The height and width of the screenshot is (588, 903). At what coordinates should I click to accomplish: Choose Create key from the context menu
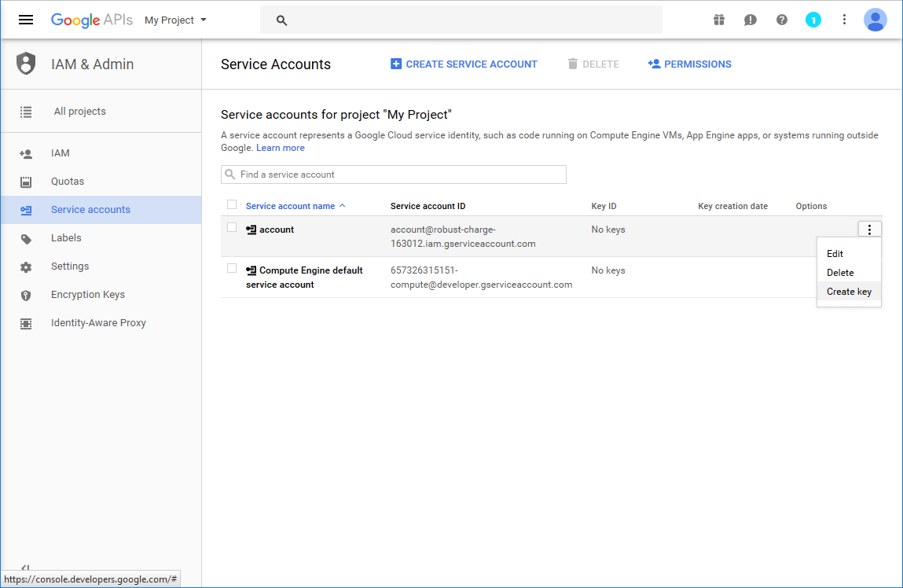(x=849, y=292)
